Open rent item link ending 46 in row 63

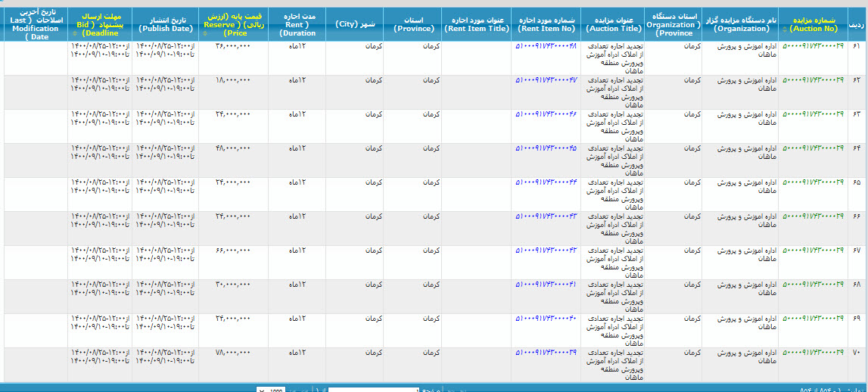click(x=546, y=114)
